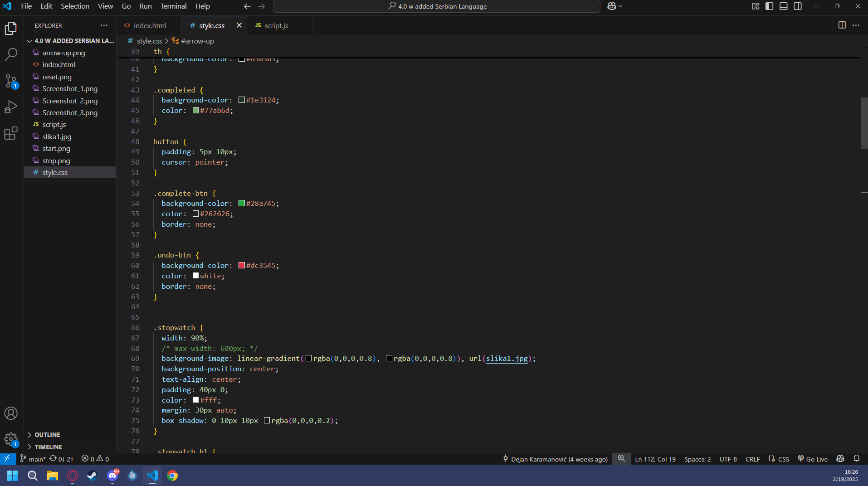Screen dimensions: 868x486
Task: Open Copilot dropdown chevron in title bar
Action: [x=621, y=6]
